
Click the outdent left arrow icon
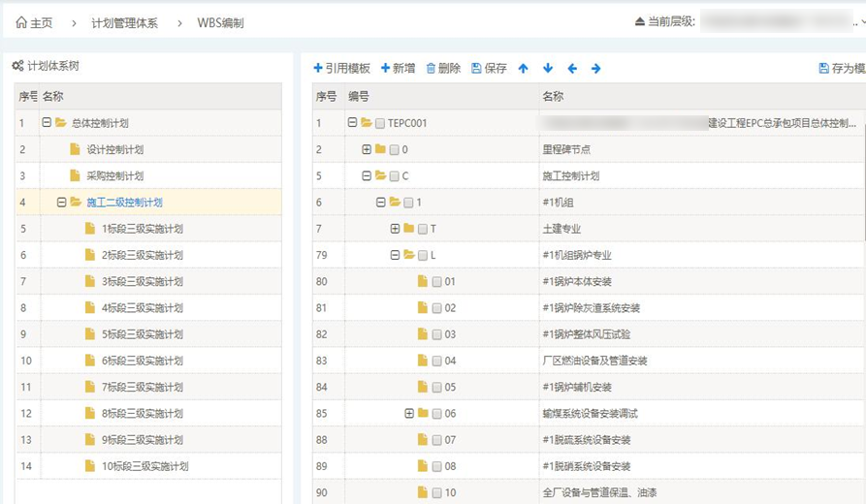[572, 69]
